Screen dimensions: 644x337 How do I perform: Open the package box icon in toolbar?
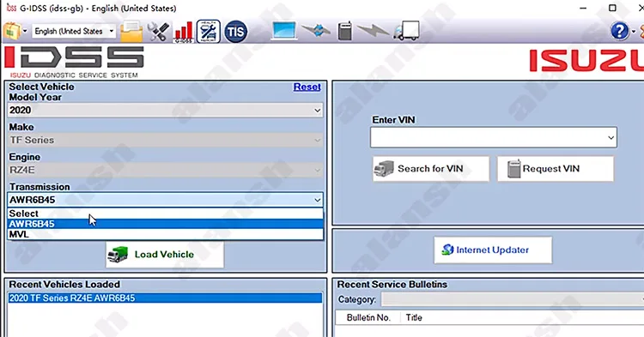pyautogui.click(x=11, y=32)
